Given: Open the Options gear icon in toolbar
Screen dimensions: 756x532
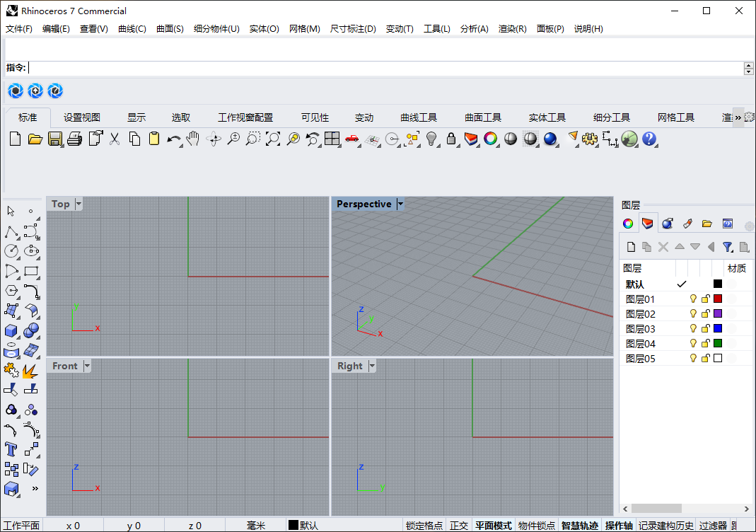Looking at the screenshot, I should (x=589, y=139).
